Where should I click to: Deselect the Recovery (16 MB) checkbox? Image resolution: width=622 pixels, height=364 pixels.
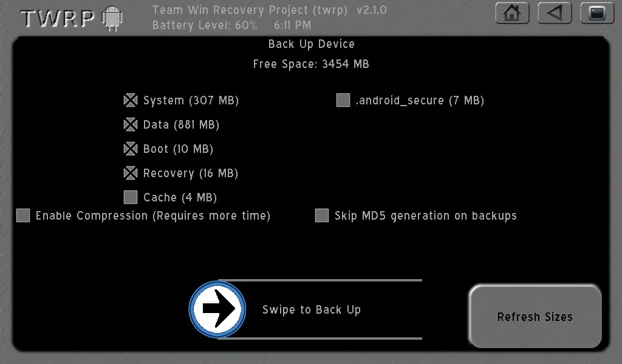pos(131,173)
